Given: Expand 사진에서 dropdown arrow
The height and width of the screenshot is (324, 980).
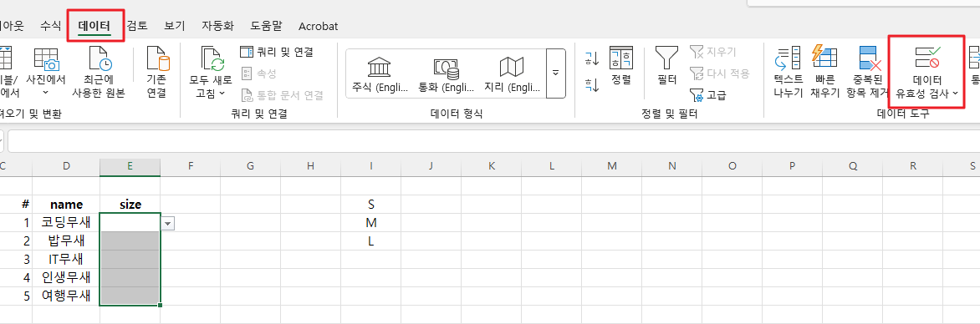Looking at the screenshot, I should tap(45, 92).
